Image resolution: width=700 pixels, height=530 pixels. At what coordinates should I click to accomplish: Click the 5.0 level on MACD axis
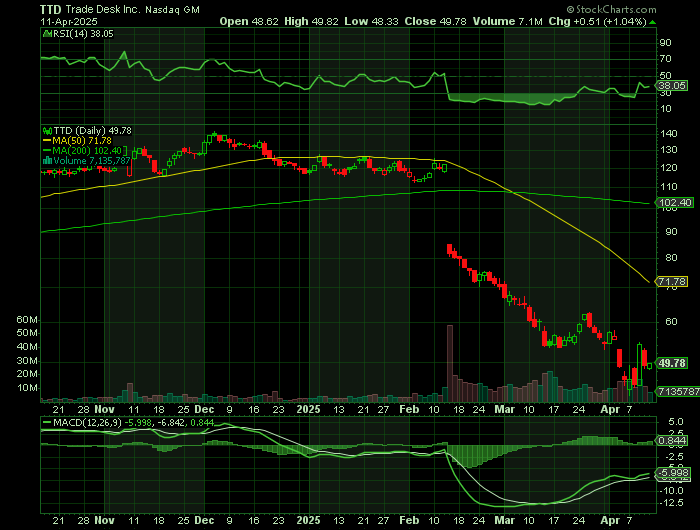[676, 422]
